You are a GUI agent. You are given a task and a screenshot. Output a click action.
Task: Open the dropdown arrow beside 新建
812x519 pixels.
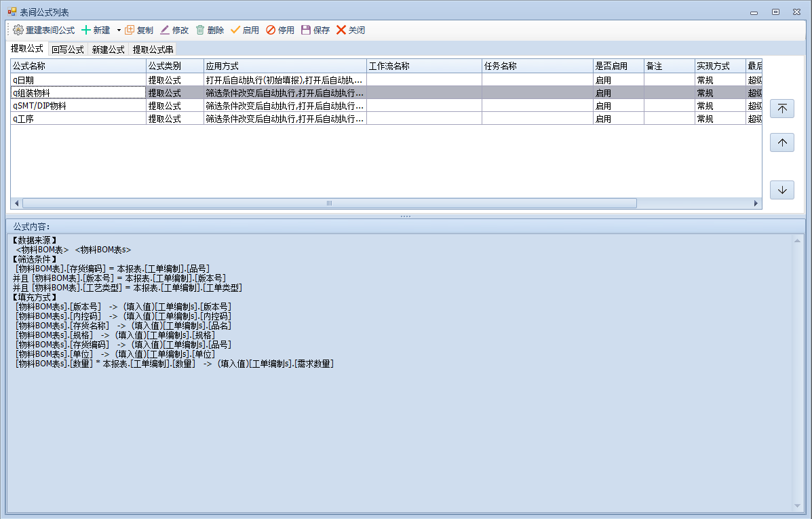tap(119, 30)
